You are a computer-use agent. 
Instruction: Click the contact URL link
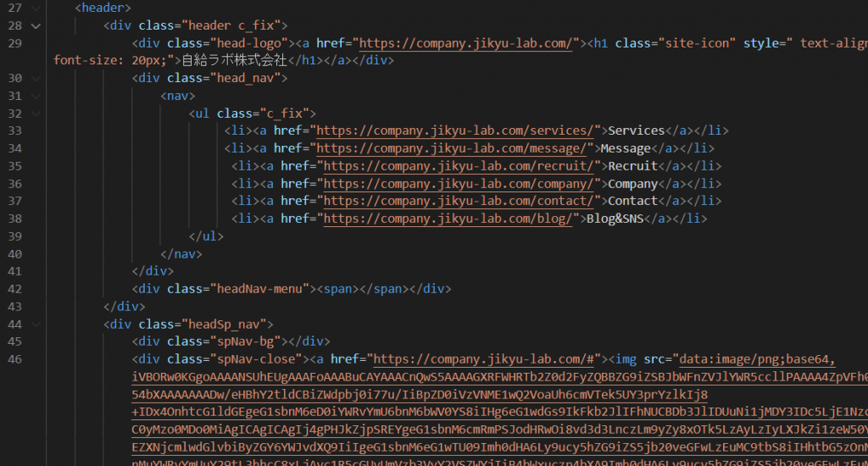[x=460, y=202]
